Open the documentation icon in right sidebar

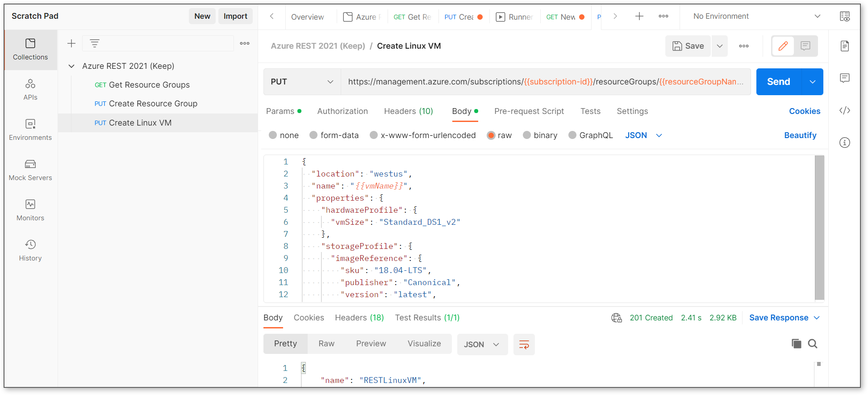pos(845,46)
